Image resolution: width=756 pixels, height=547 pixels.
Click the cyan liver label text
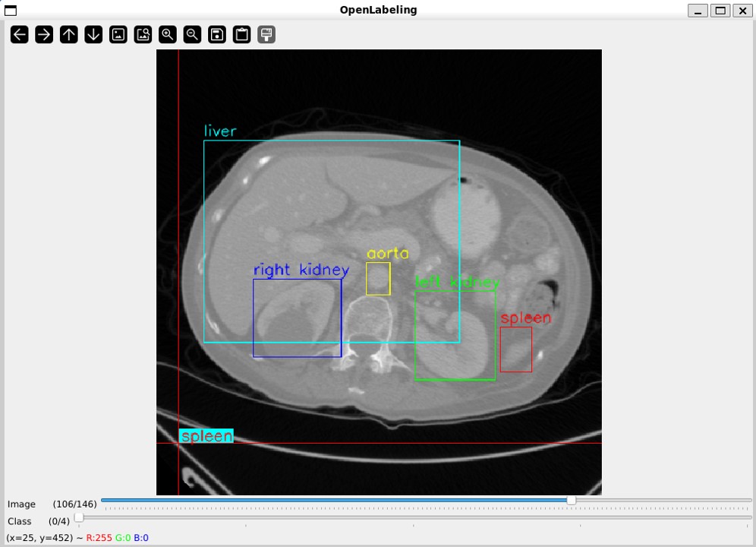(x=220, y=131)
